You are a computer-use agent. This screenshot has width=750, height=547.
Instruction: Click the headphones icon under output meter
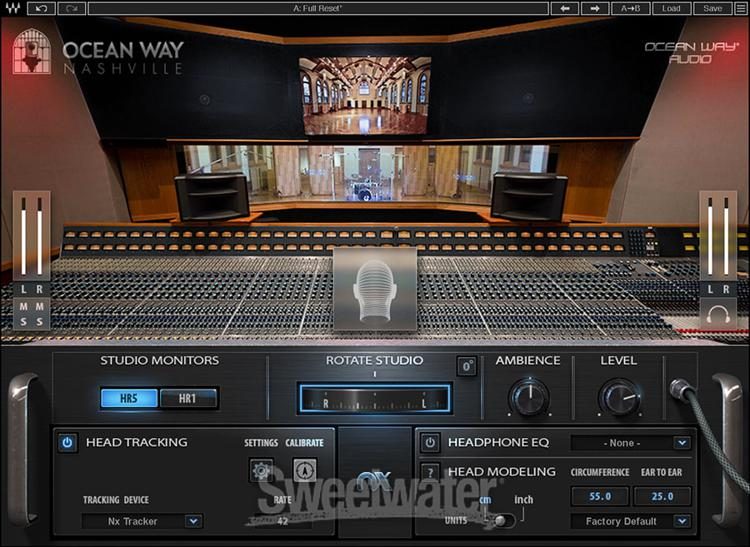pos(718,315)
